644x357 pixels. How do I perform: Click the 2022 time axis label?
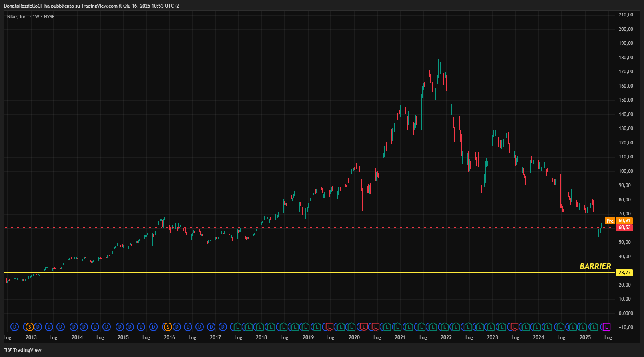(446, 337)
